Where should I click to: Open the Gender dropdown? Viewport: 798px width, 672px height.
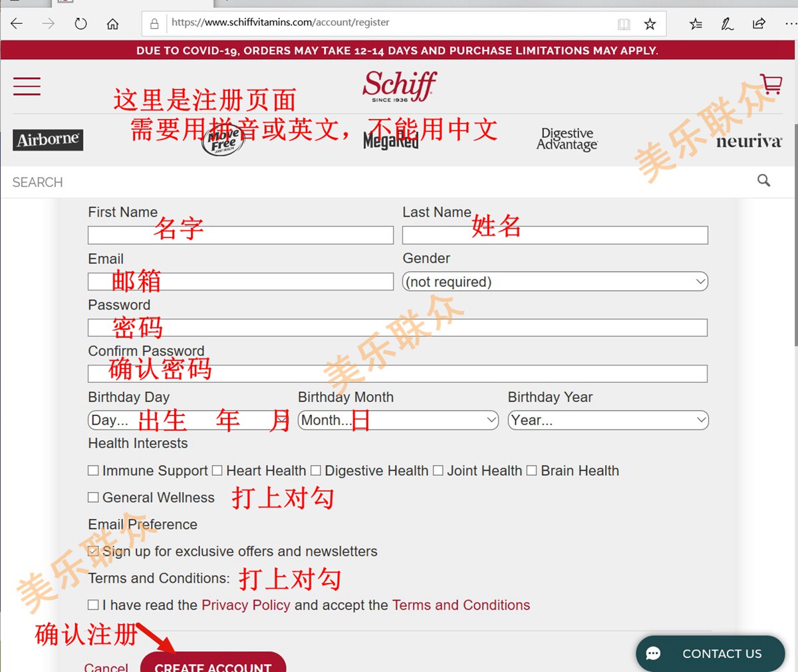point(555,282)
